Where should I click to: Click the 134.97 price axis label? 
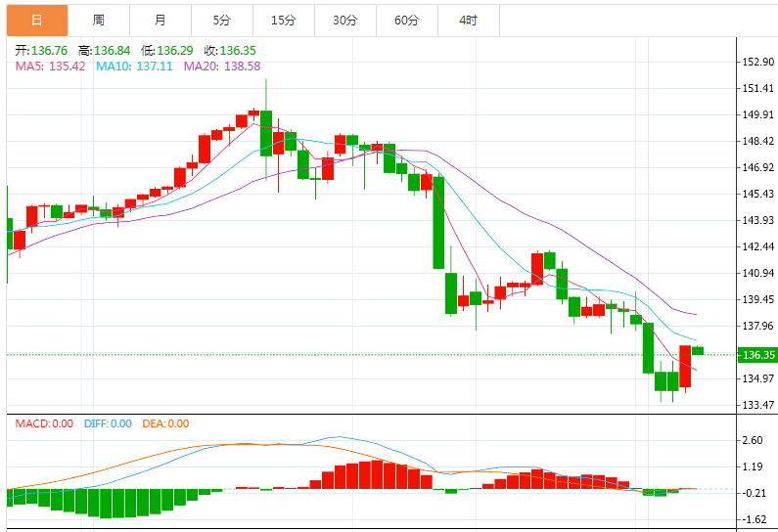coord(757,378)
